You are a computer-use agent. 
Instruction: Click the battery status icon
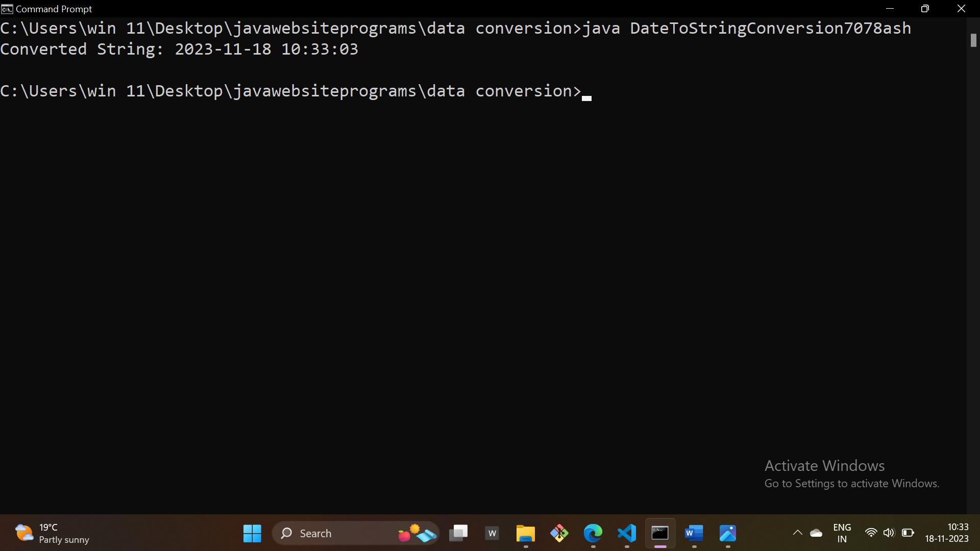[x=908, y=533]
